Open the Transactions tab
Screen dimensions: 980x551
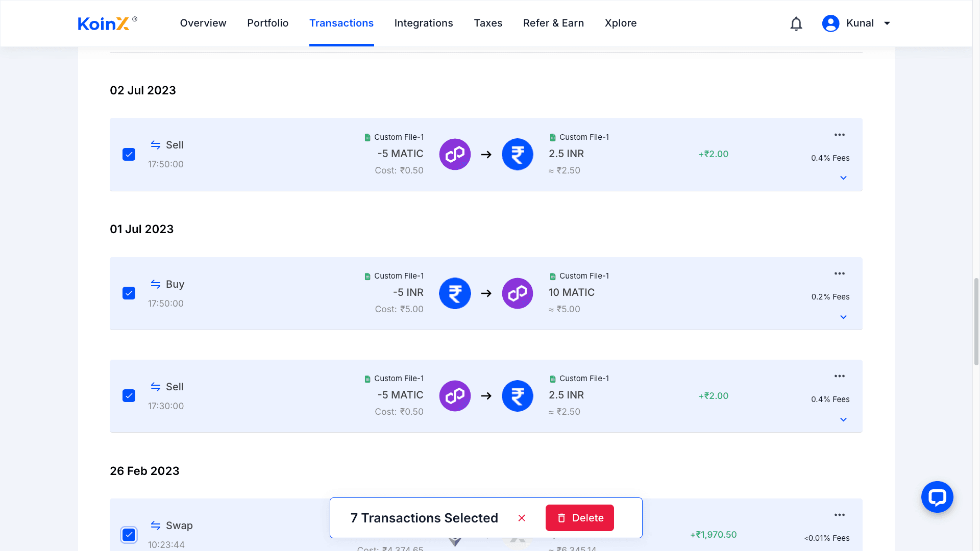(x=341, y=23)
